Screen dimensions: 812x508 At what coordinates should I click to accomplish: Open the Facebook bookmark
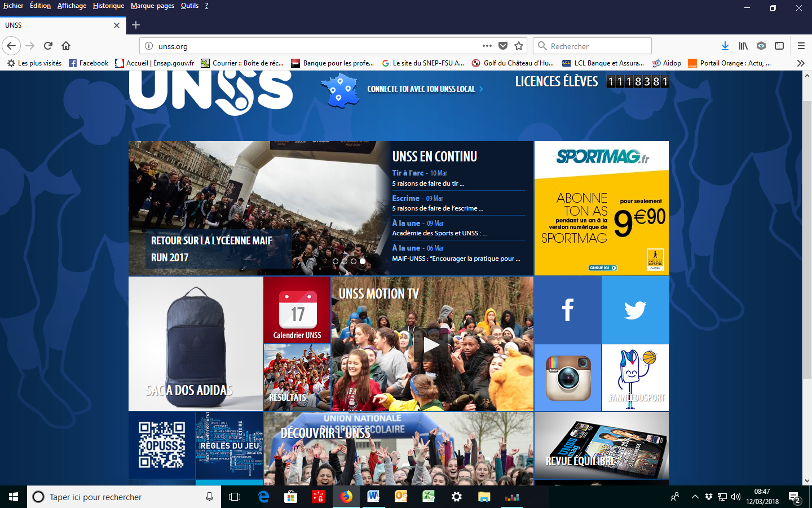pos(89,63)
